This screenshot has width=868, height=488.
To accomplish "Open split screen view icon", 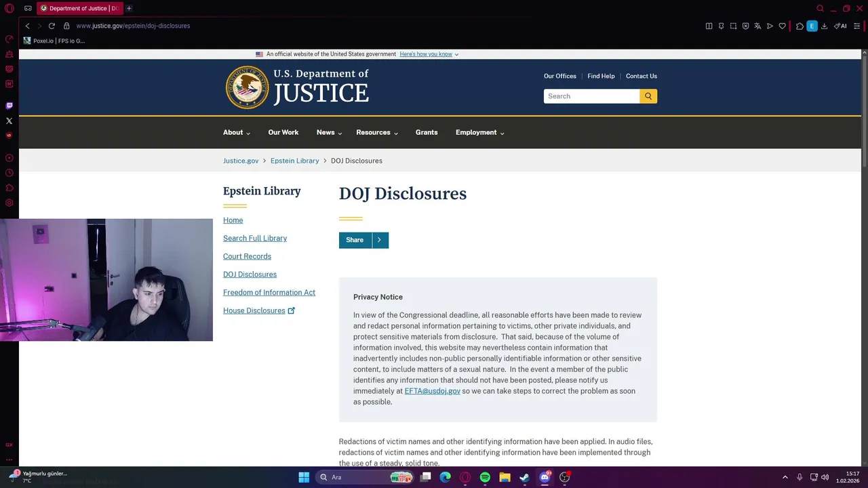I will 709,26.
